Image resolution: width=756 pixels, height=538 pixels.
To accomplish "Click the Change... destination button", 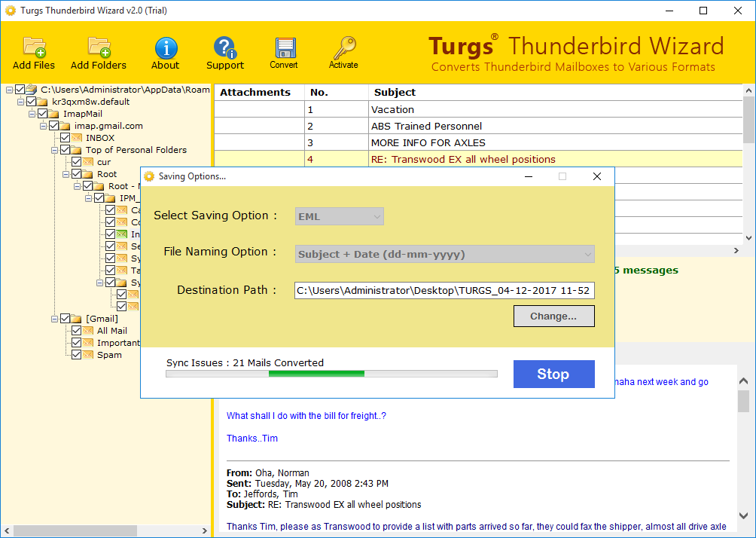I will click(553, 316).
